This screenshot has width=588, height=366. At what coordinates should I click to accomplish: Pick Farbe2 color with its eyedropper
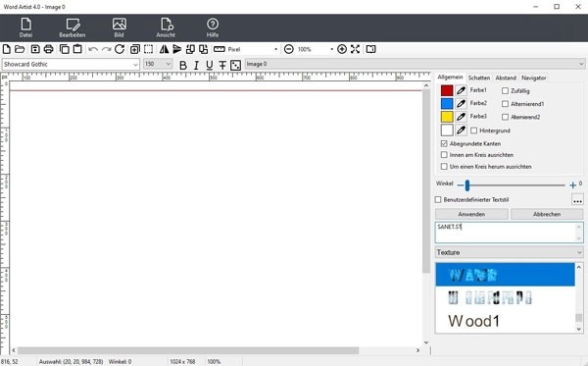click(x=461, y=104)
